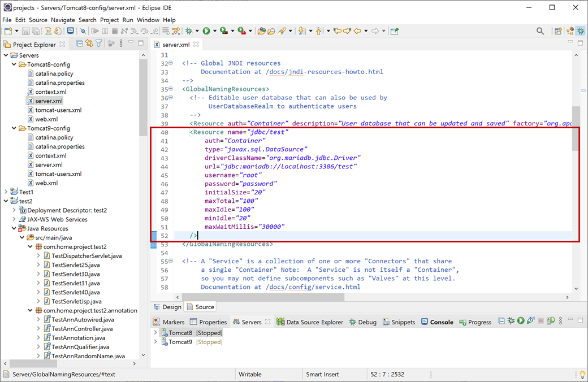Viewport: 588px width, 382px height.
Task: Expand TestDispatcherServlet.java node
Action: 38,255
